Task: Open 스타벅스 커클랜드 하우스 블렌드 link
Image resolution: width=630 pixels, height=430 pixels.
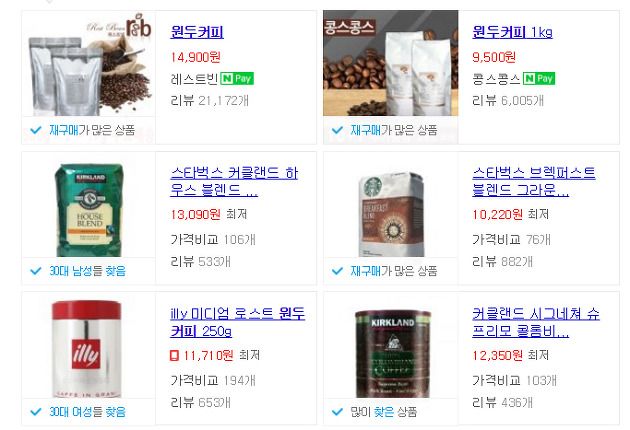Action: click(x=234, y=181)
